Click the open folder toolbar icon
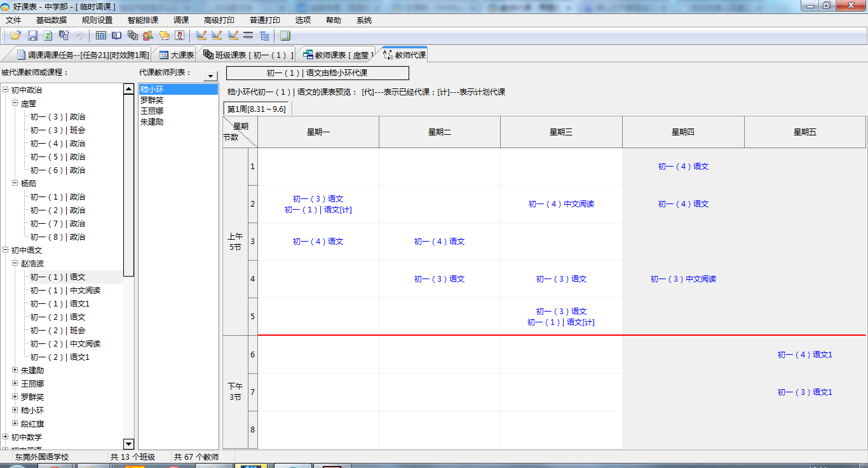 pyautogui.click(x=16, y=36)
